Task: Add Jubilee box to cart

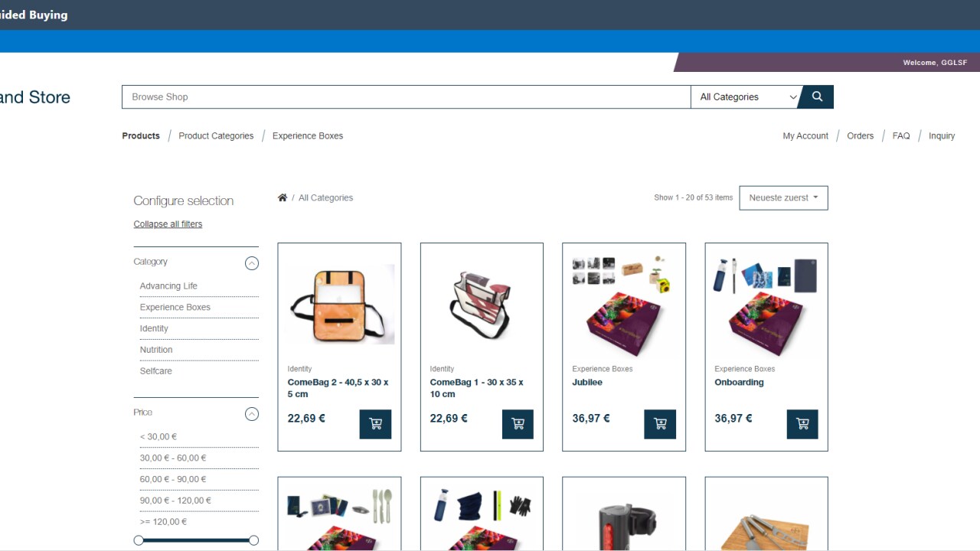Action: 660,424
